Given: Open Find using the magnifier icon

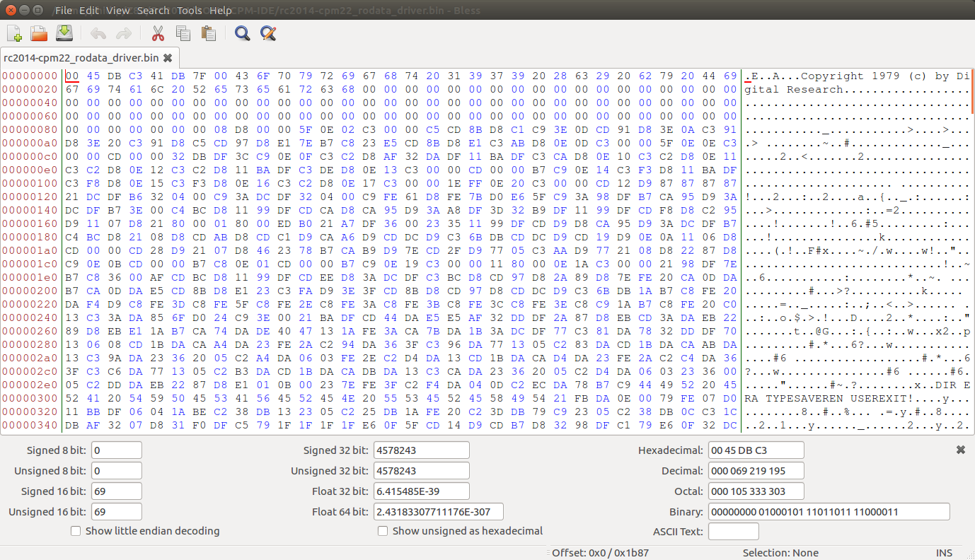Looking at the screenshot, I should pos(242,33).
